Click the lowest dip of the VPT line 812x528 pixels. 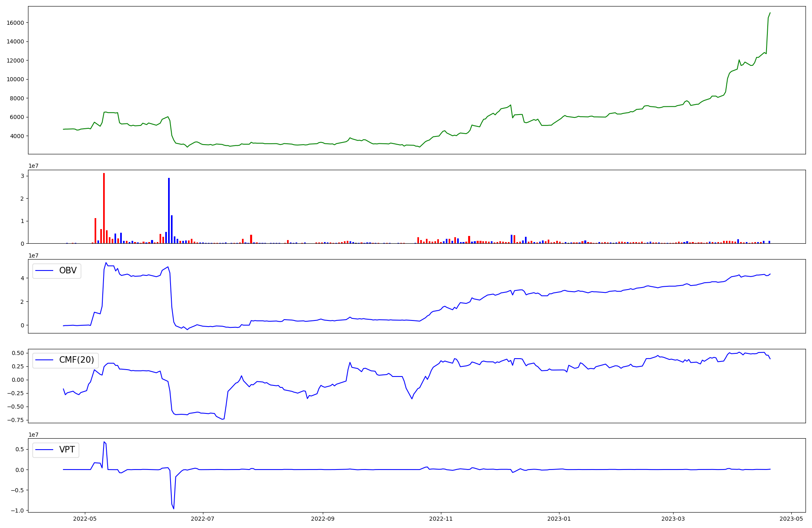pyautogui.click(x=174, y=509)
